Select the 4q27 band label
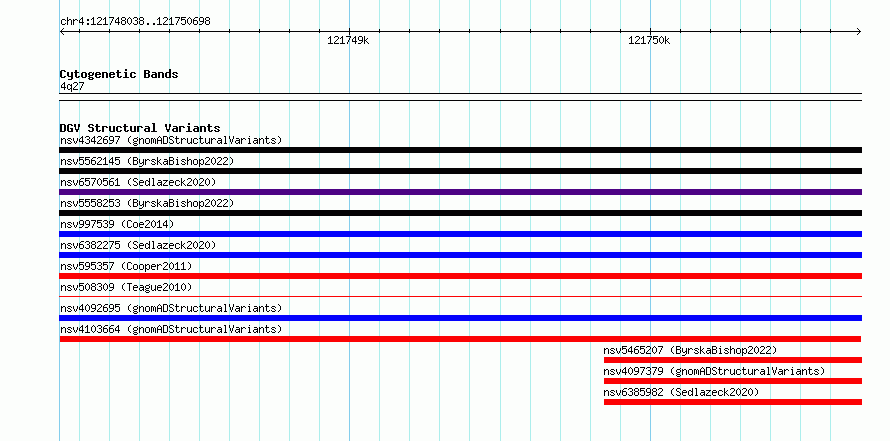Screen dimensions: 890x441 click(x=72, y=86)
